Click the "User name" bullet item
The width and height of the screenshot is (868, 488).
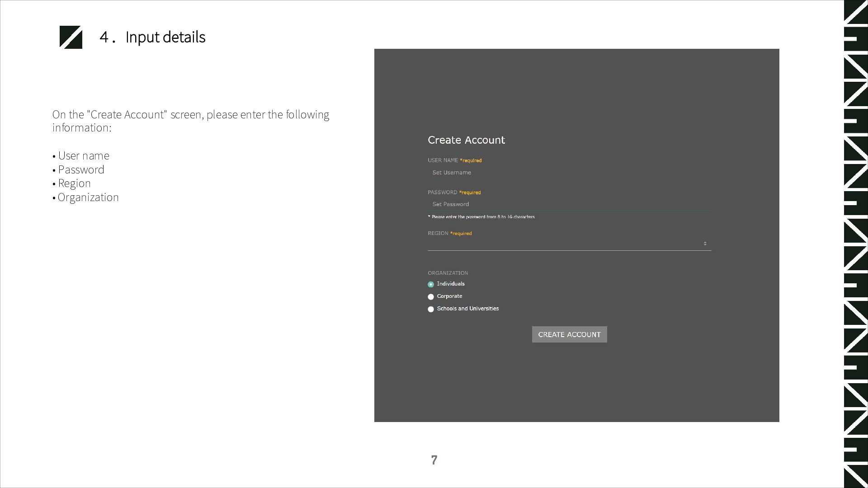click(x=84, y=156)
